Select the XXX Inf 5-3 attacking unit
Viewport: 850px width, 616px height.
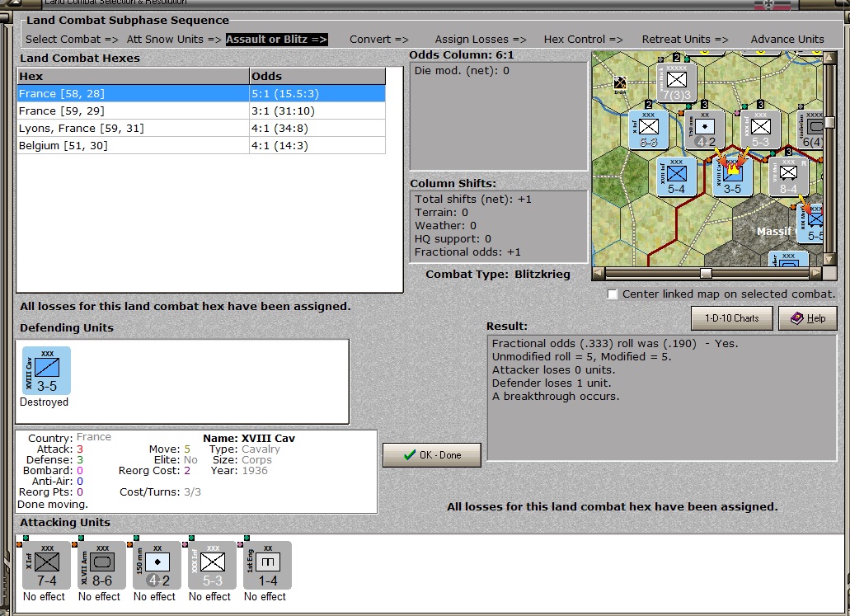point(213,565)
